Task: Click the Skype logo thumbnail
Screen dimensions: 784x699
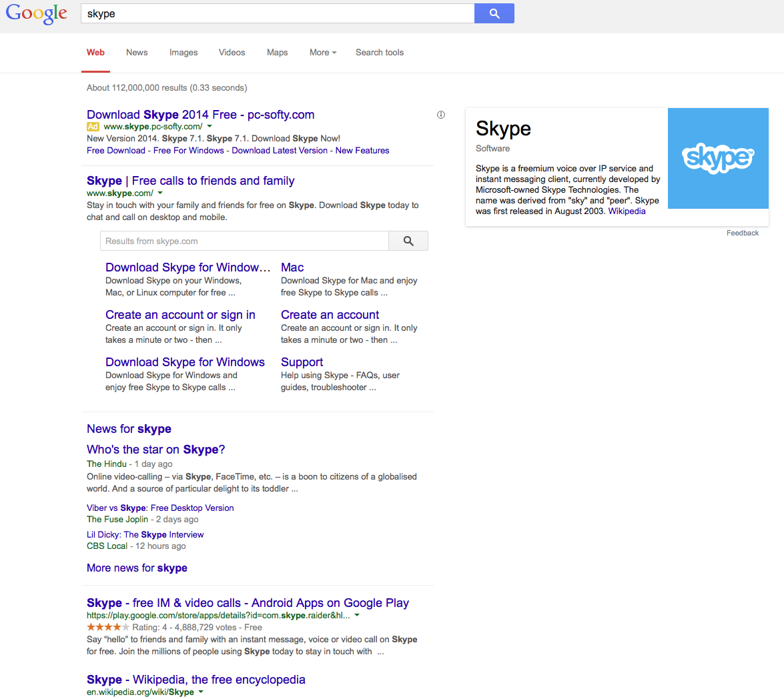Action: [x=718, y=158]
